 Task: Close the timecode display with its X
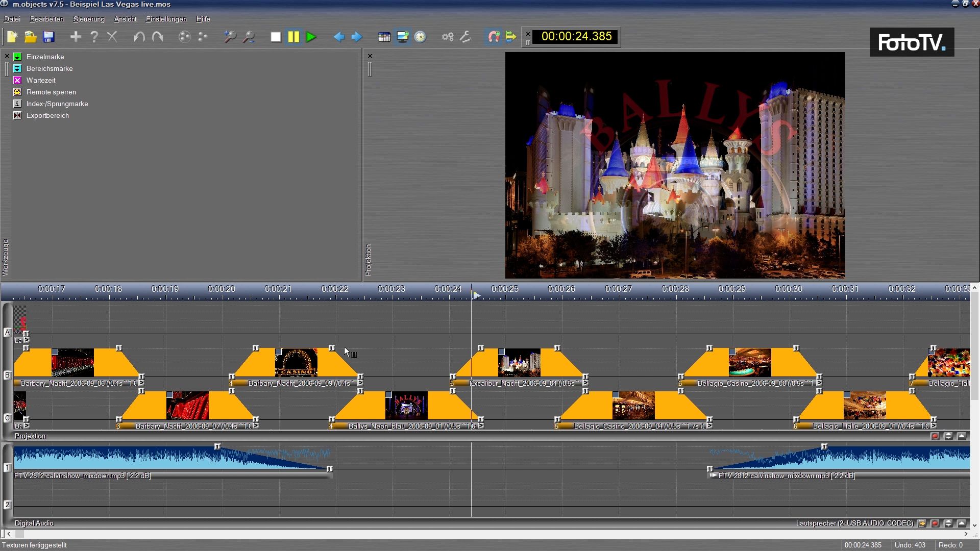[528, 34]
